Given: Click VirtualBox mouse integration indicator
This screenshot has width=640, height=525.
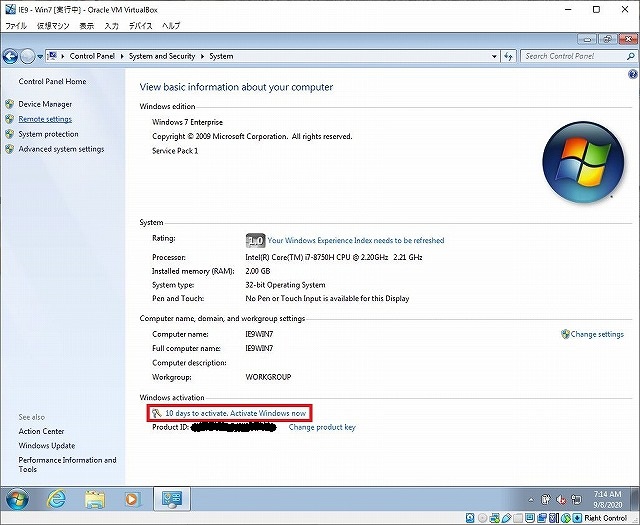Looking at the screenshot, I should (x=566, y=518).
